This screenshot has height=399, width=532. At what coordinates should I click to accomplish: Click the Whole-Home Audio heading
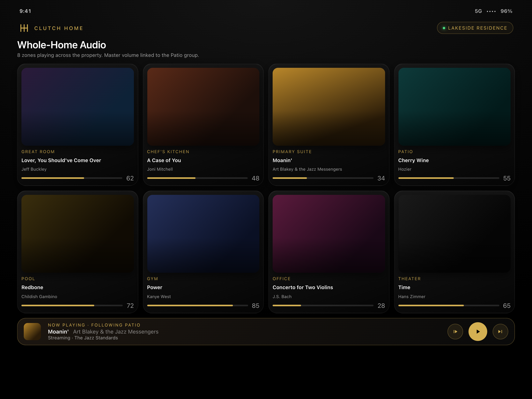pos(62,45)
